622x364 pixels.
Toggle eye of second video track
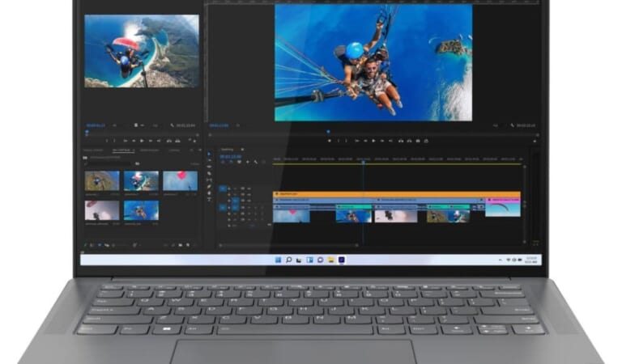click(x=249, y=195)
